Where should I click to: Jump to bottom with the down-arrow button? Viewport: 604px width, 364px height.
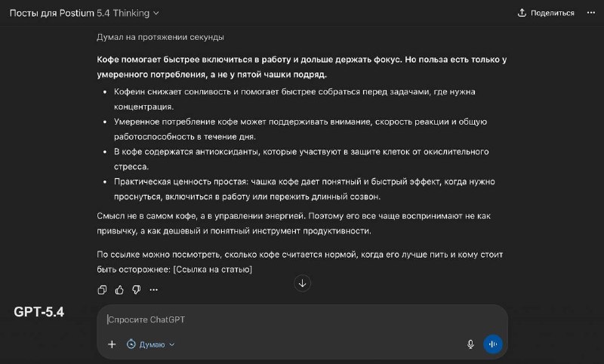pos(303,283)
